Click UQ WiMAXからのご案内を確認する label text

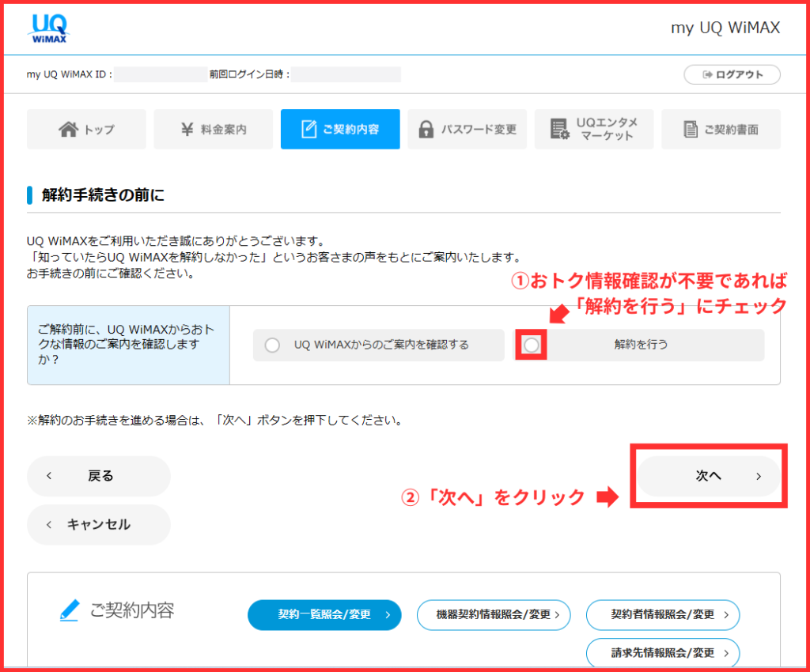pos(381,345)
